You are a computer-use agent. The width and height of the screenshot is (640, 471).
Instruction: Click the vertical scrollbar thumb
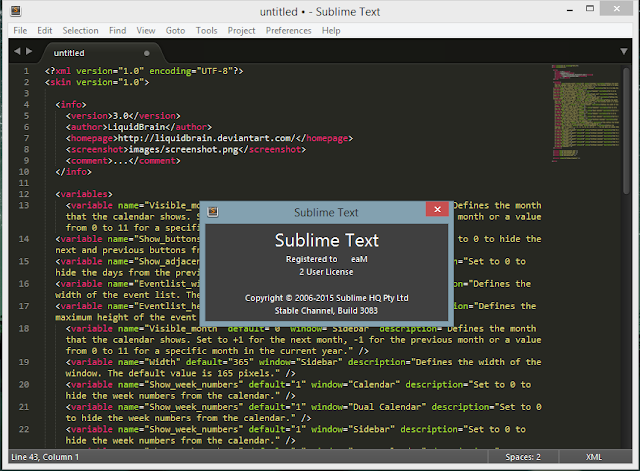[627, 131]
